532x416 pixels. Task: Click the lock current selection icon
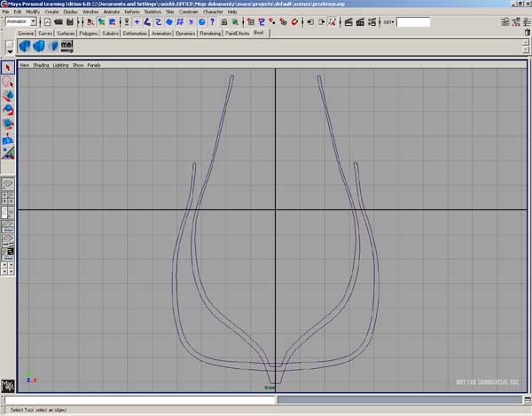[x=224, y=22]
